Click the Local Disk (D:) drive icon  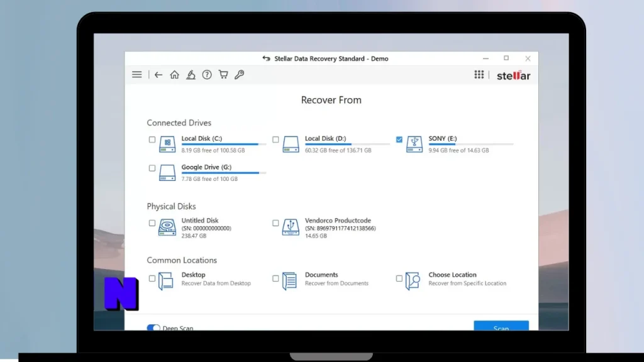point(291,144)
